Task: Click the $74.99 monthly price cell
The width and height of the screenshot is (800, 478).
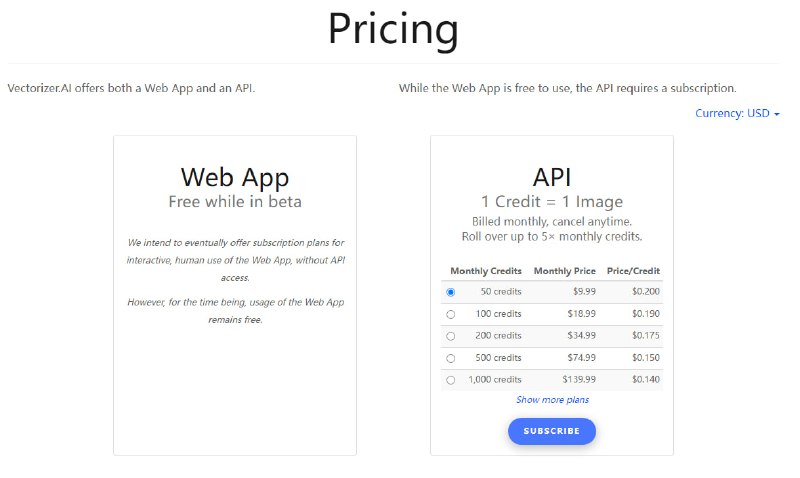Action: 580,358
